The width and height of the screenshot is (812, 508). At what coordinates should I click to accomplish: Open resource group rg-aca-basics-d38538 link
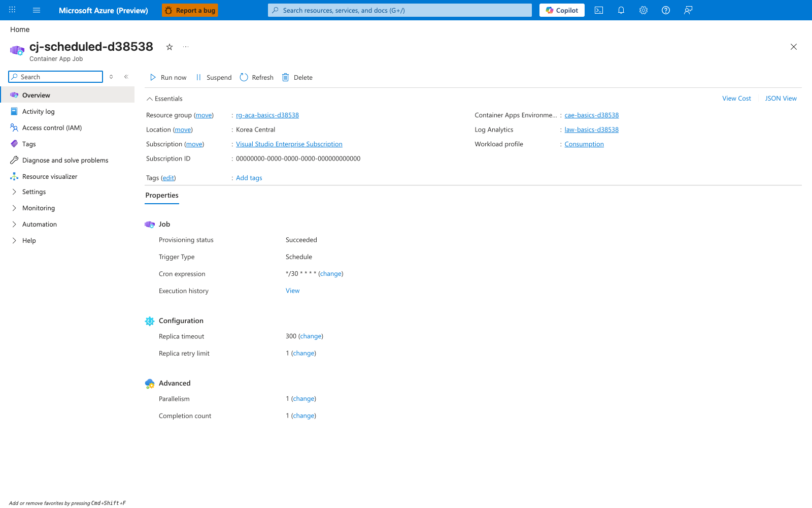(267, 115)
